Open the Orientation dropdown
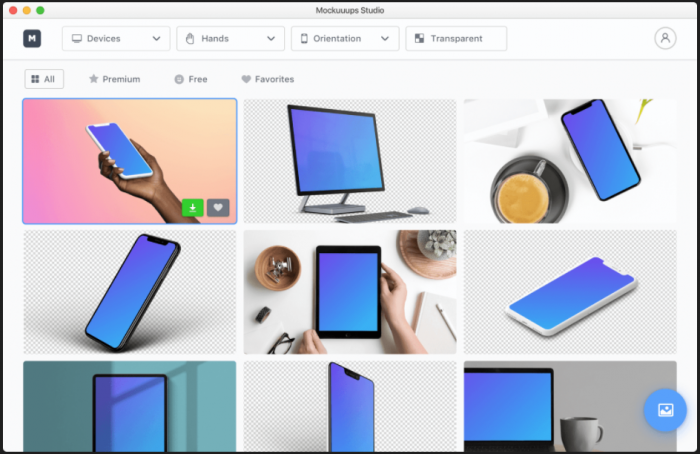Viewport: 700px width, 454px height. [x=345, y=38]
